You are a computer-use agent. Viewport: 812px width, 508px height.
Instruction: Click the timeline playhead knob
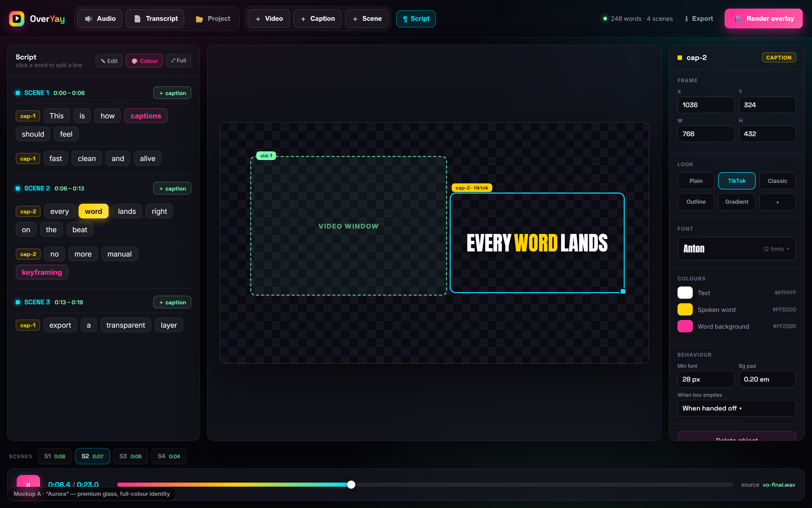(351, 484)
